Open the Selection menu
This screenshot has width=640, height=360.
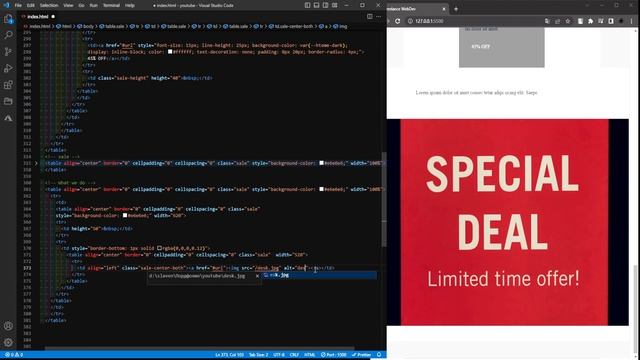click(49, 6)
